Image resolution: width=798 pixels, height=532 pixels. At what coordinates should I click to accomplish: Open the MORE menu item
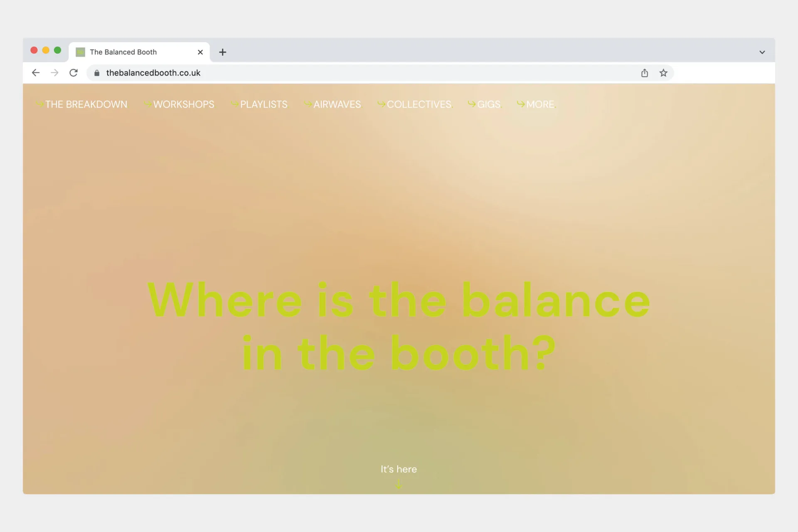click(x=540, y=104)
